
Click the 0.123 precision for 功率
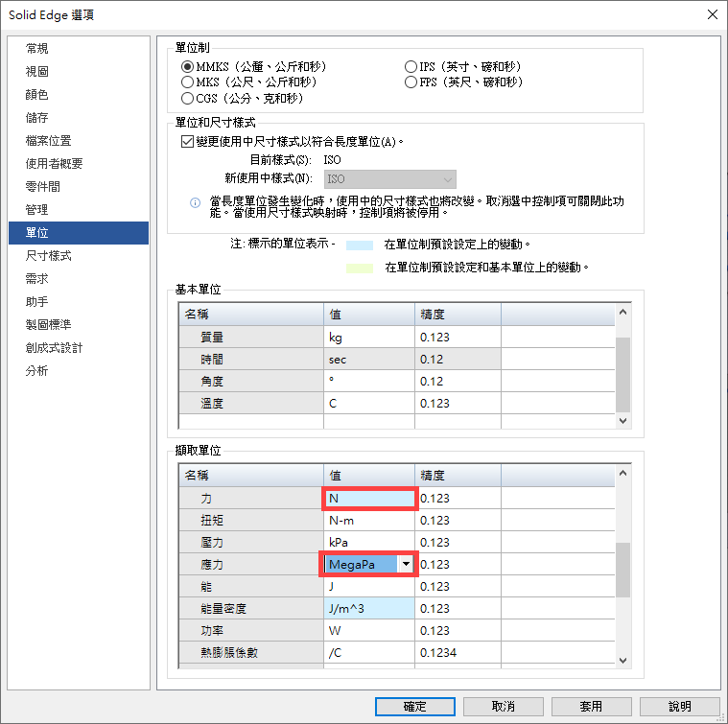coord(458,630)
